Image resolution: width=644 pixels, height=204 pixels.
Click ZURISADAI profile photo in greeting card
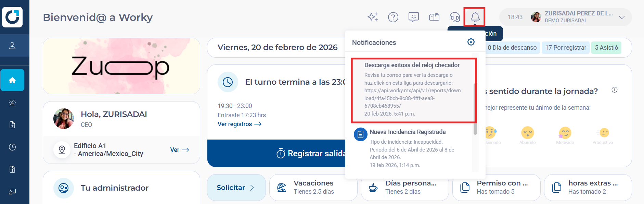(x=64, y=119)
